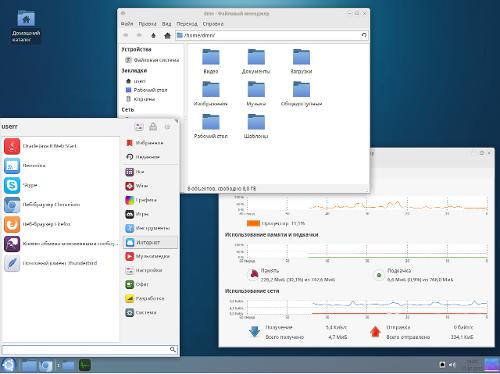Click the workspace switcher on panel
The width and height of the screenshot is (500, 374).
click(491, 365)
